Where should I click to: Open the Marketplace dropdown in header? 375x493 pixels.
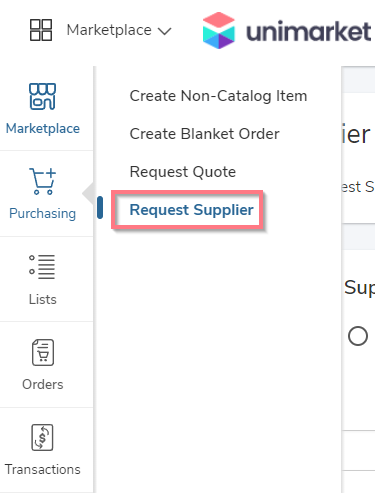point(119,30)
